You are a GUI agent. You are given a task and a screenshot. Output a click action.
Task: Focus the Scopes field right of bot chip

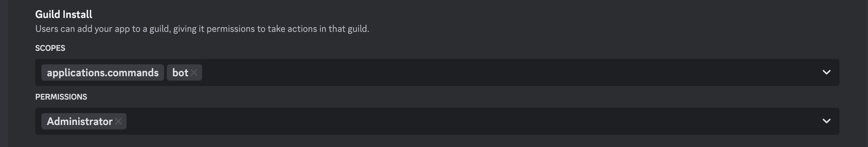pos(475,72)
